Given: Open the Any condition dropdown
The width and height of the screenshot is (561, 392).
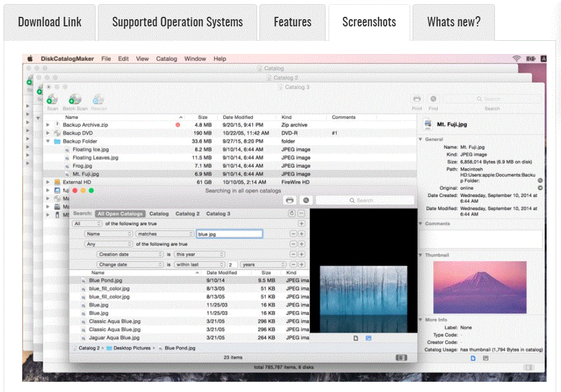Looking at the screenshot, I should [109, 244].
